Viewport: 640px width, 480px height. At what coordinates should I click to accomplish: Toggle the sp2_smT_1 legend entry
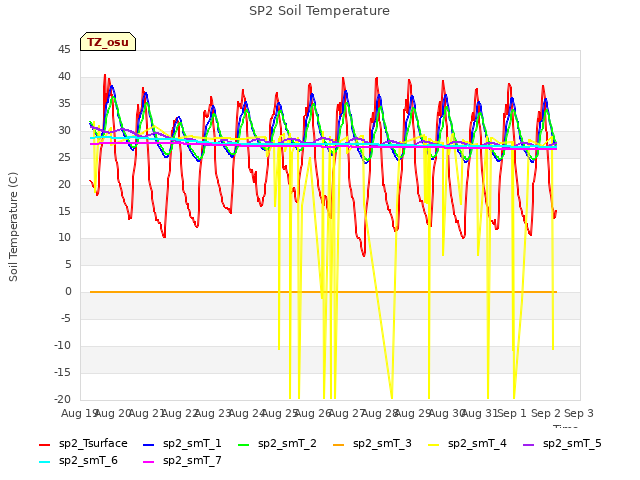tap(182, 444)
